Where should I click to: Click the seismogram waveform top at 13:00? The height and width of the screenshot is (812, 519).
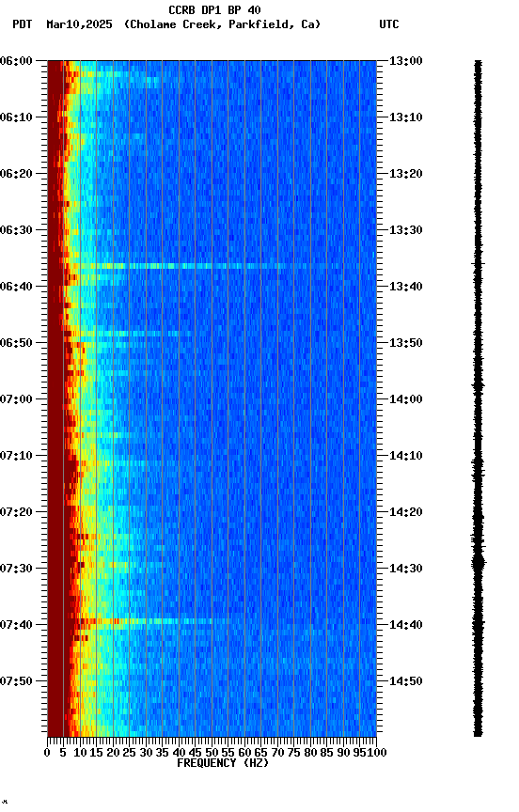pos(478,63)
